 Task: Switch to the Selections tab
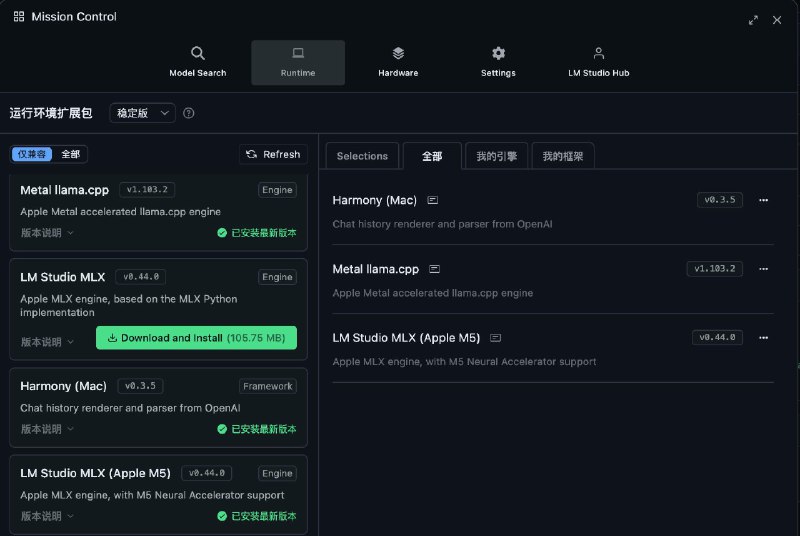[362, 156]
